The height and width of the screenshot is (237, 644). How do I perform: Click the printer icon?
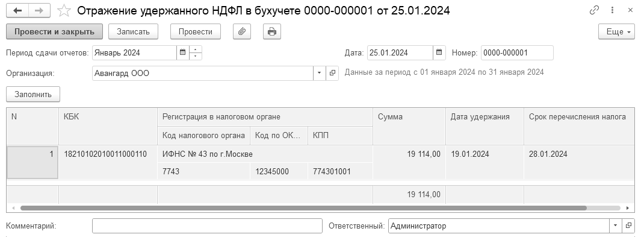tap(272, 32)
